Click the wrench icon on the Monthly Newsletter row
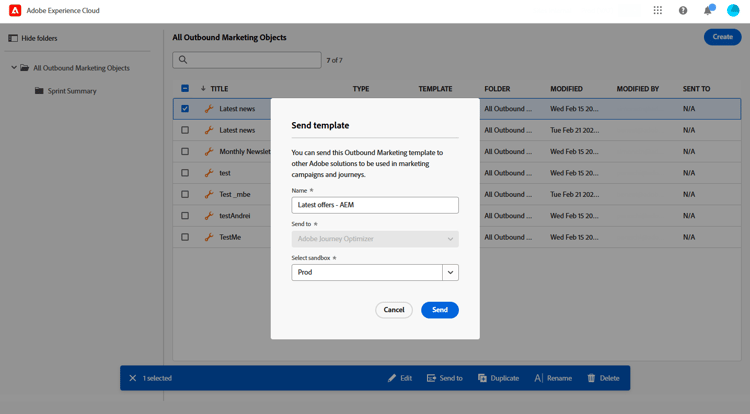750x414 pixels. click(209, 152)
